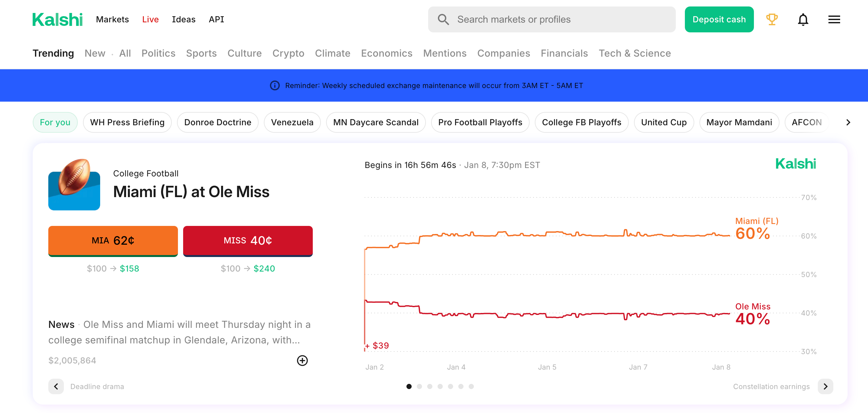Buy MIA at 62¢ button
Screen dimensions: 868x413
coord(113,240)
